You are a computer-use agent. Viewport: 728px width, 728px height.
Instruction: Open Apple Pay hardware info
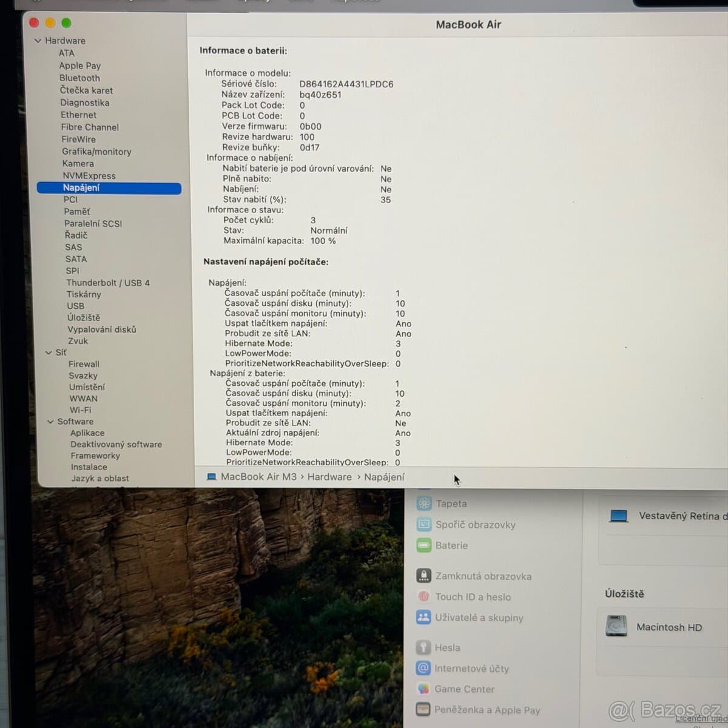[80, 66]
